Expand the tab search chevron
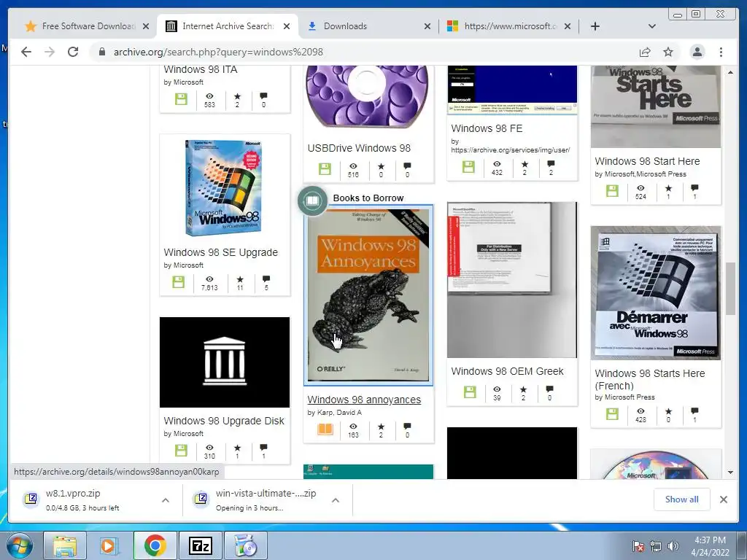 652,26
